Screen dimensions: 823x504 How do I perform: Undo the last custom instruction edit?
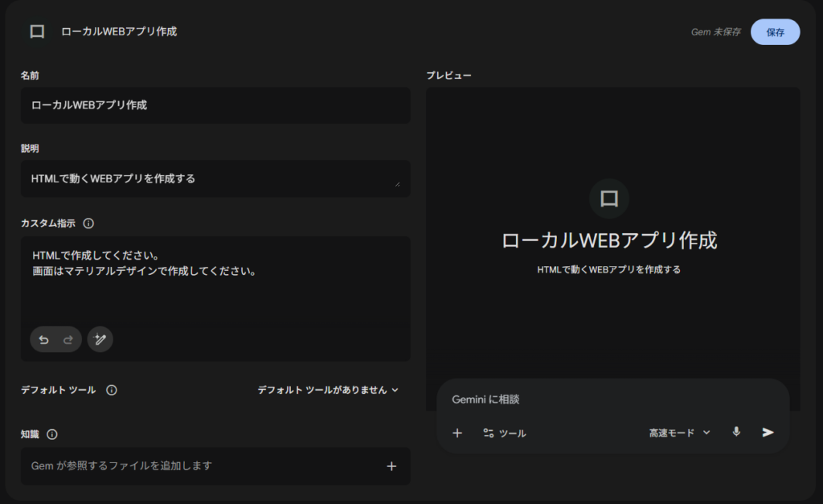(x=44, y=340)
